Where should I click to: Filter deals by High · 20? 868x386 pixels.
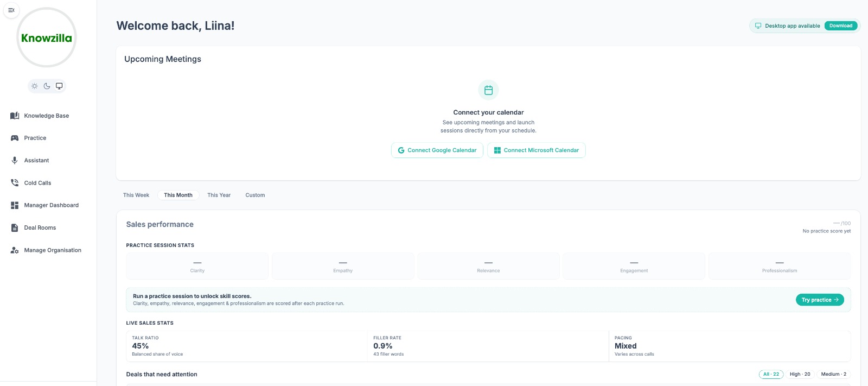pyautogui.click(x=800, y=374)
